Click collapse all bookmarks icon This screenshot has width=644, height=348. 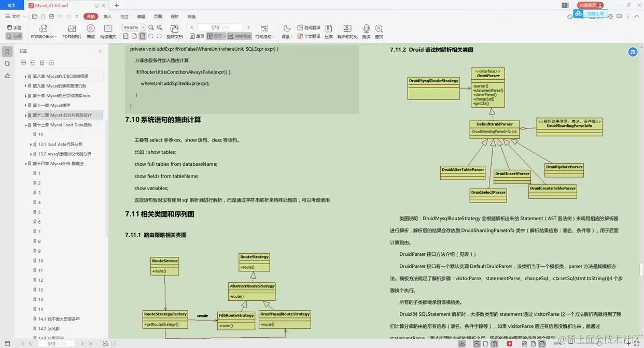point(33,63)
